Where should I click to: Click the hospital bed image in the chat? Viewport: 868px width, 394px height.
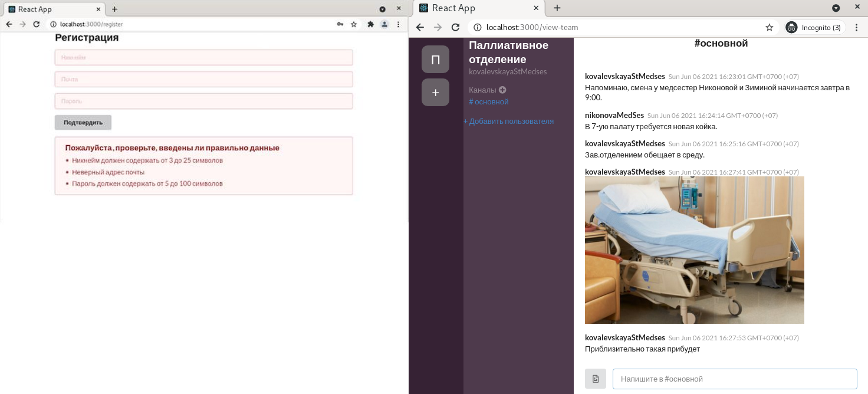694,249
